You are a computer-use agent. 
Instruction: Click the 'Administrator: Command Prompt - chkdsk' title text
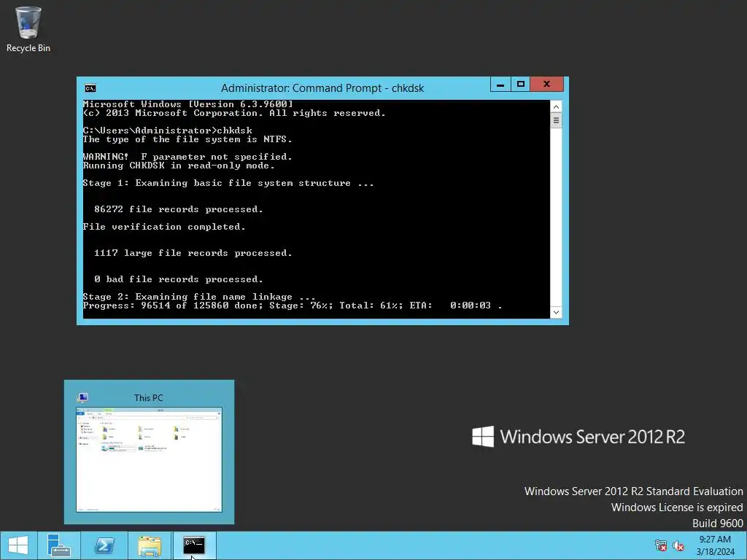pos(322,88)
